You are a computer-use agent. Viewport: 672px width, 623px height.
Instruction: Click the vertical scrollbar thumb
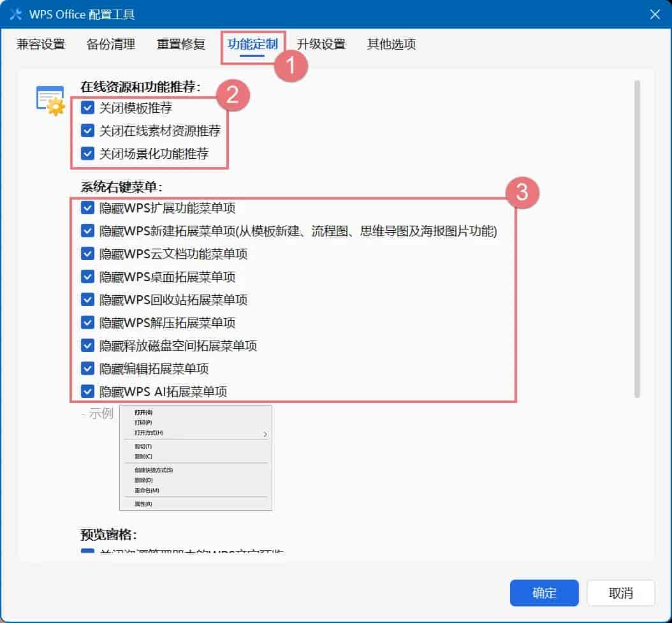(x=637, y=238)
